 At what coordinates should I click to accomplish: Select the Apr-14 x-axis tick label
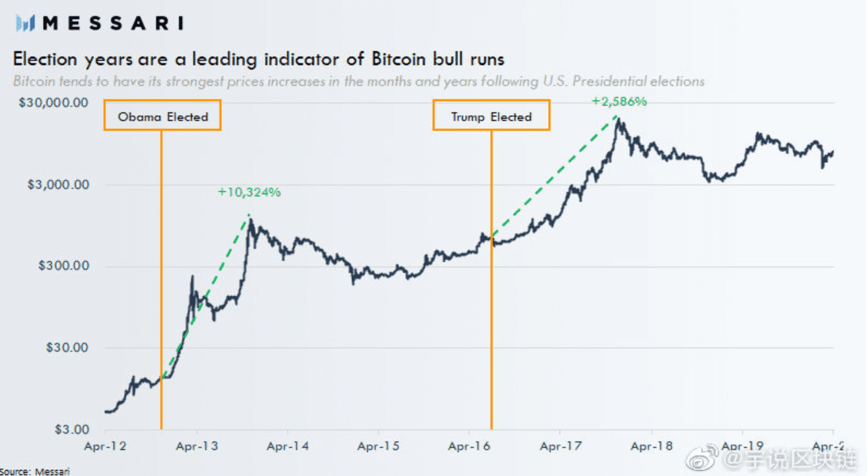(x=288, y=446)
